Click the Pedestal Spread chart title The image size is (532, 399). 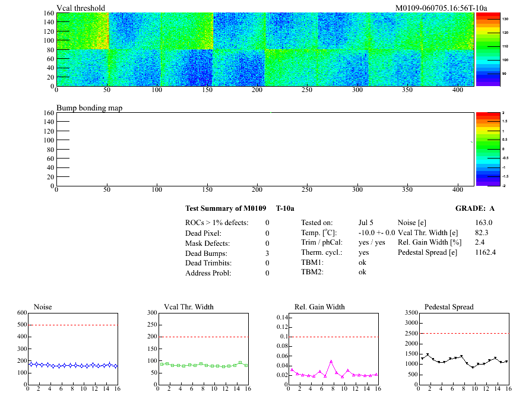(x=449, y=307)
